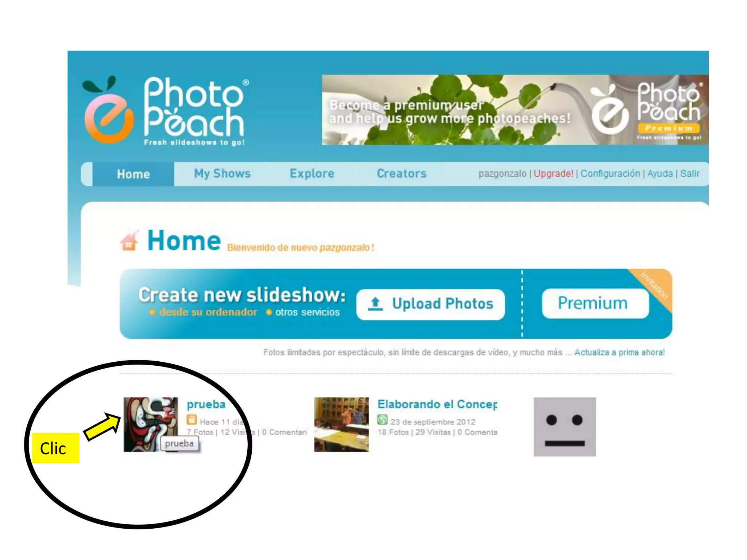
Task: Select the 'otros servicios' option
Action: pos(303,312)
